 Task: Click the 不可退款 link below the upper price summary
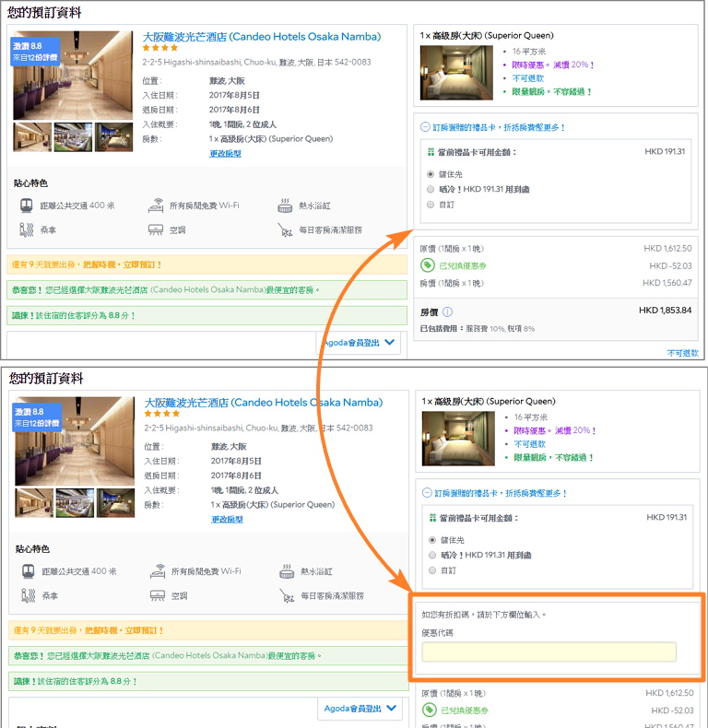click(x=682, y=353)
